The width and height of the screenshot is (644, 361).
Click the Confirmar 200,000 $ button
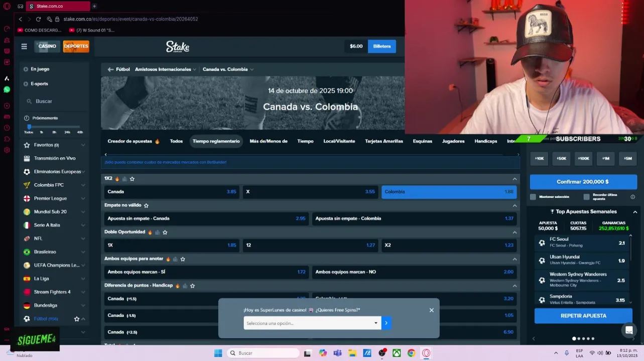tap(583, 182)
